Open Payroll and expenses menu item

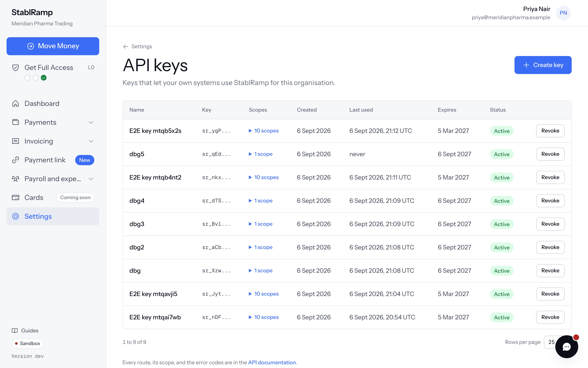[x=53, y=179]
